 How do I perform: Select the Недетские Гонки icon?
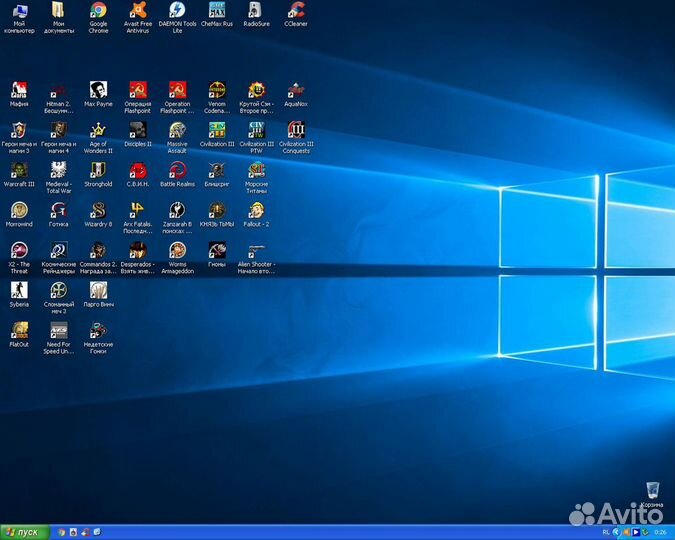click(x=98, y=338)
